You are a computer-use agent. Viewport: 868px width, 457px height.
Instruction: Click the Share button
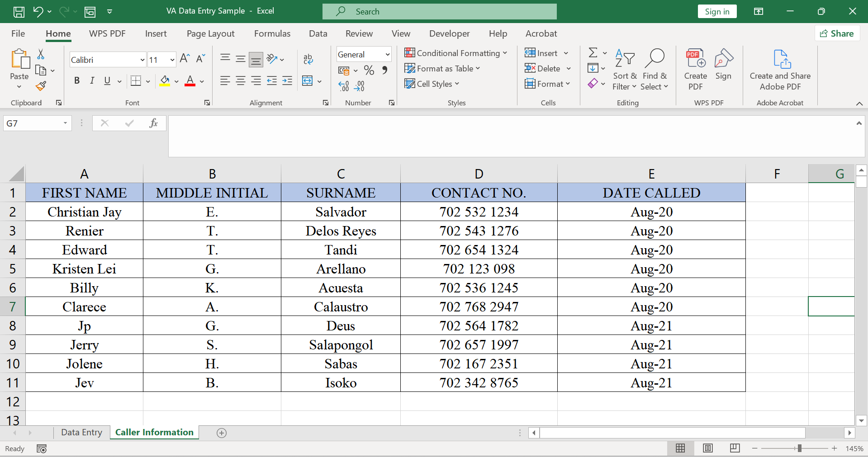(x=837, y=33)
